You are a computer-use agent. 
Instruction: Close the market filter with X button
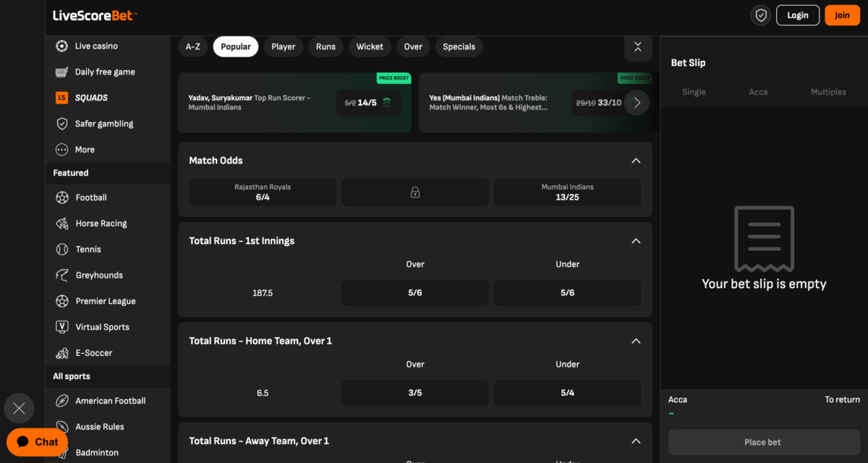tap(638, 47)
